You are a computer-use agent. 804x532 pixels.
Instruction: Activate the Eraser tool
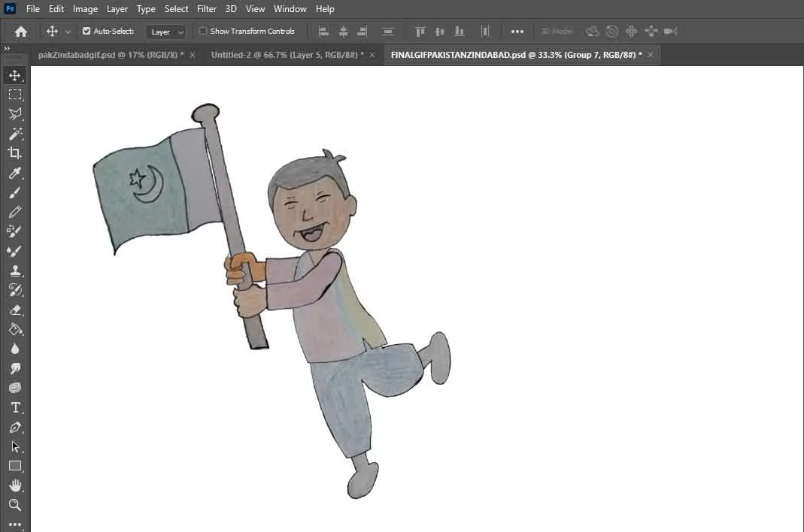pyautogui.click(x=14, y=310)
